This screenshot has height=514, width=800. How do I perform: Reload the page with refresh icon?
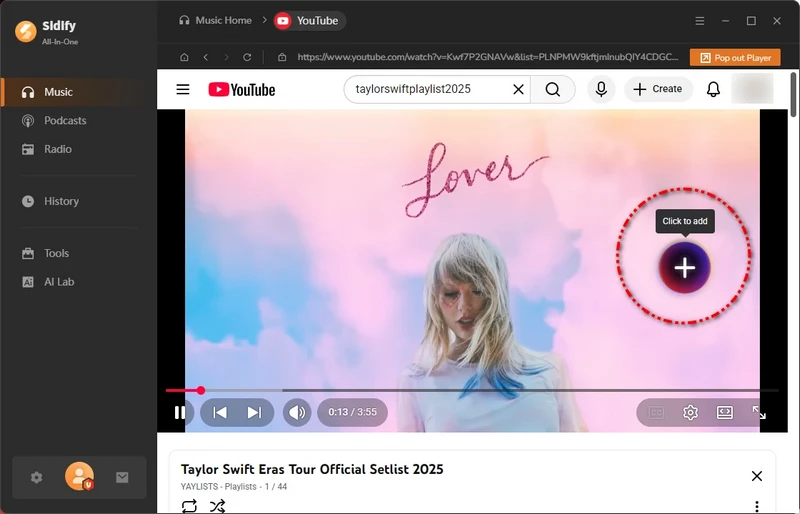point(247,57)
